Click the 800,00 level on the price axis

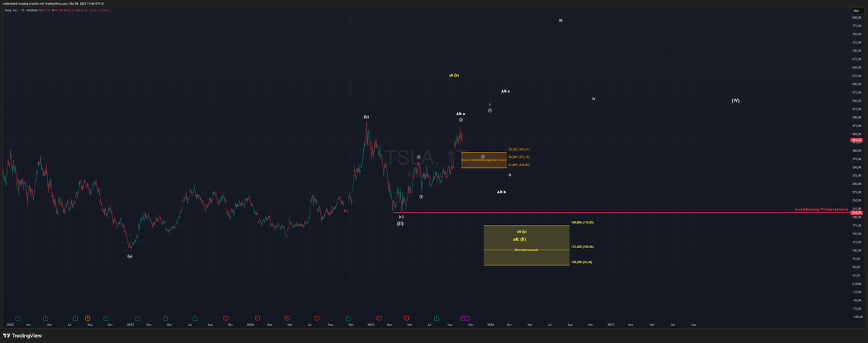coord(856,18)
